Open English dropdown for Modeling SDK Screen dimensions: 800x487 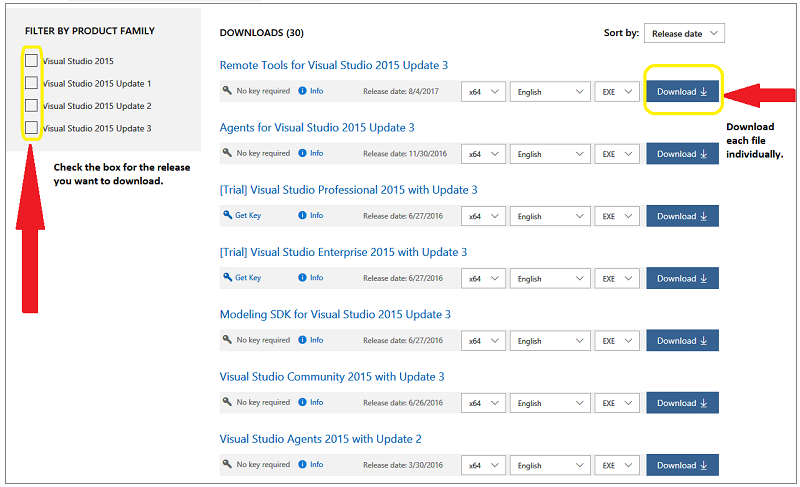click(x=550, y=341)
